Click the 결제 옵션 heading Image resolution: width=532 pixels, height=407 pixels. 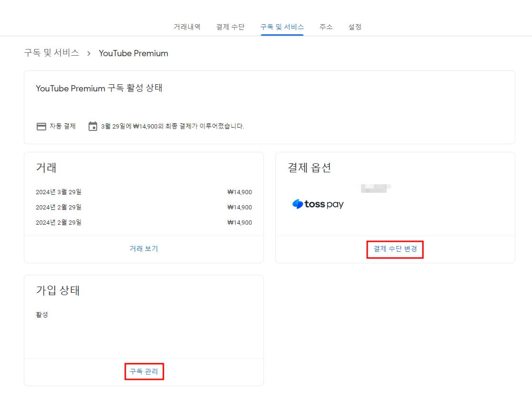(x=309, y=168)
